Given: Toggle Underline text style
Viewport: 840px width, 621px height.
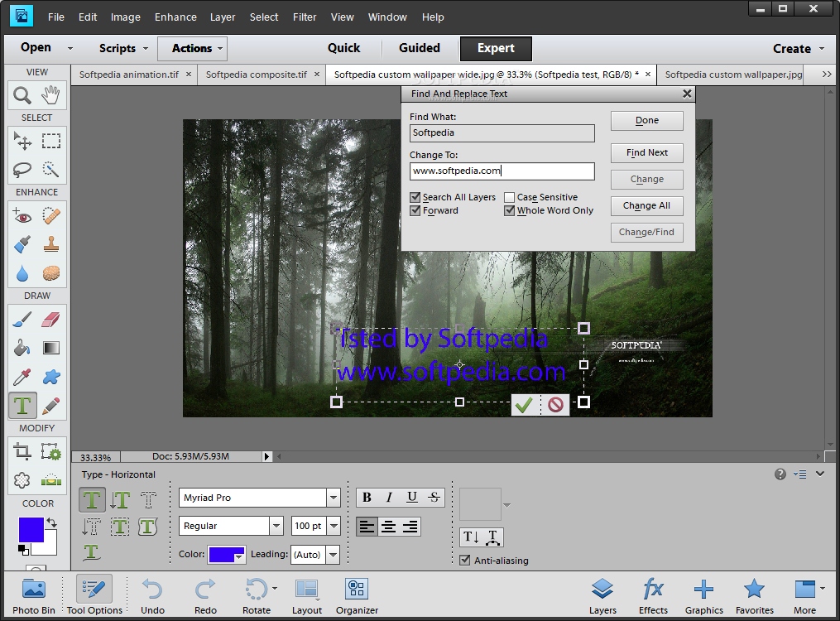Looking at the screenshot, I should [x=411, y=498].
